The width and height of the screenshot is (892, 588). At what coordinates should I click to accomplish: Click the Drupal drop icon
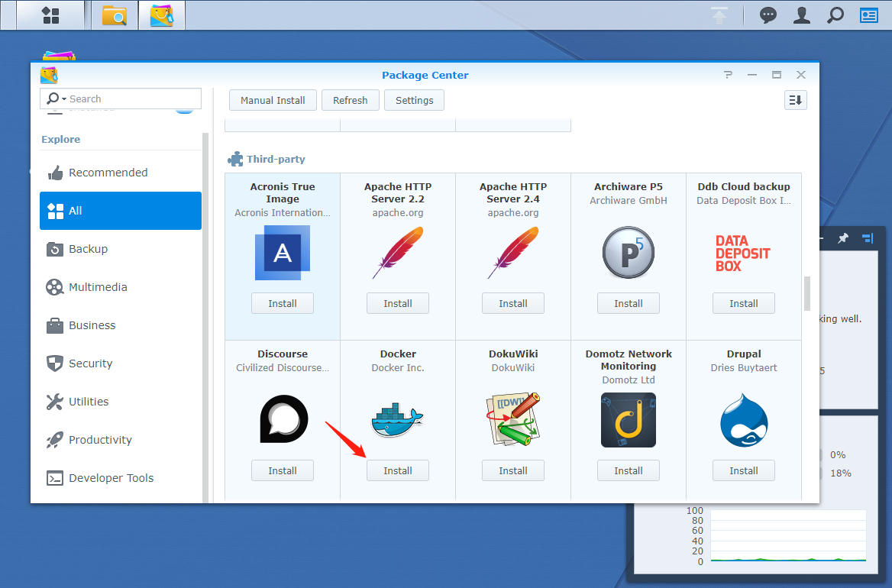744,420
